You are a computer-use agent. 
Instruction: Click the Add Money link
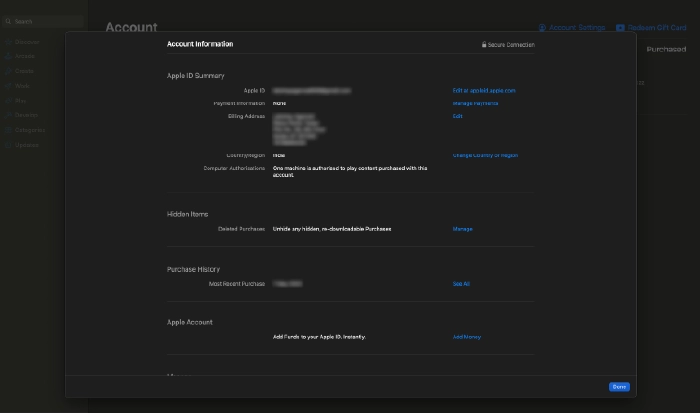pyautogui.click(x=467, y=337)
